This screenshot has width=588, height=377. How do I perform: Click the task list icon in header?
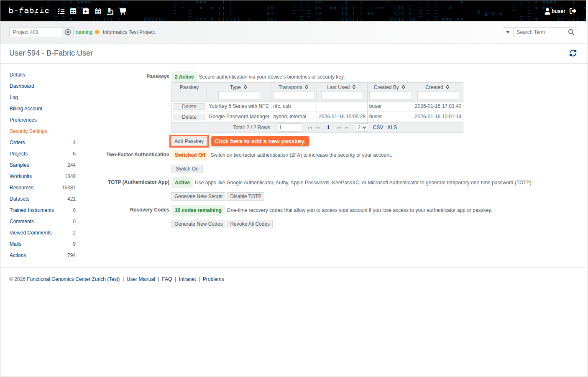pyautogui.click(x=61, y=11)
